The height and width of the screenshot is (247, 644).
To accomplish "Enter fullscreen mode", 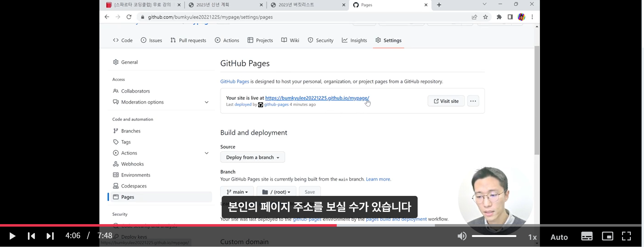I will pos(626,236).
